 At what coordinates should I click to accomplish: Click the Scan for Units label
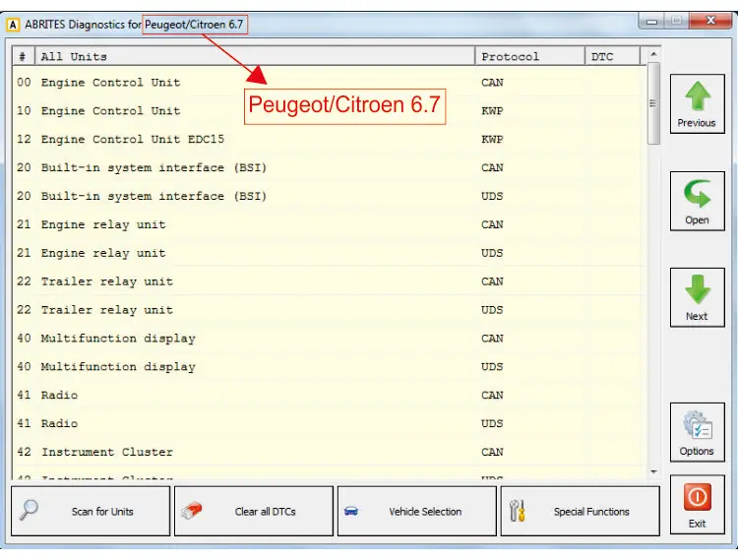click(x=102, y=512)
